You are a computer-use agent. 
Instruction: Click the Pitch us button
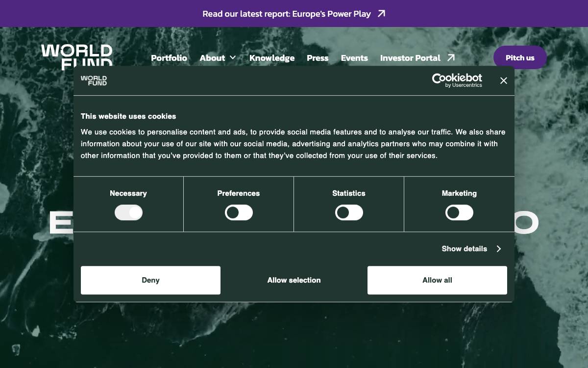pos(520,57)
